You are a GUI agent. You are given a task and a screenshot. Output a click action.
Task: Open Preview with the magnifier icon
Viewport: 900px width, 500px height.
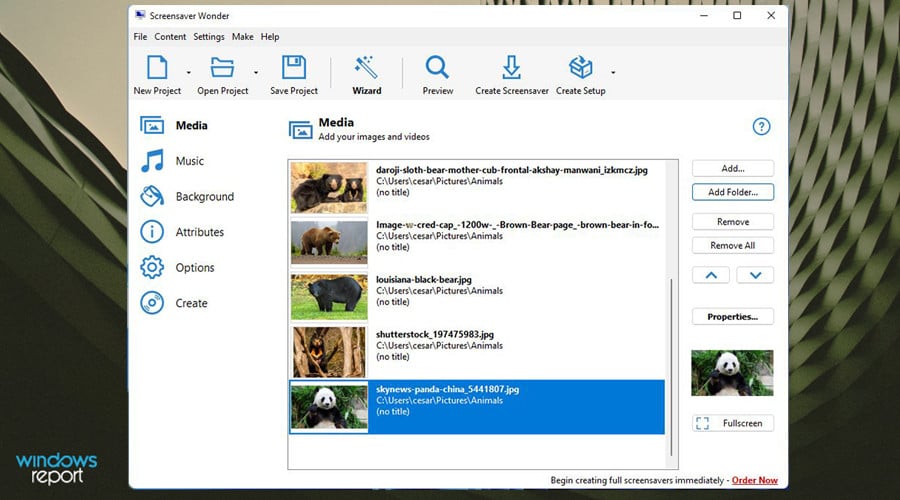(437, 68)
